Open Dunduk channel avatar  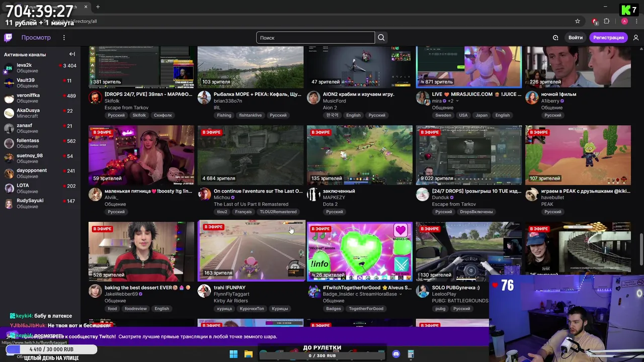pyautogui.click(x=423, y=195)
